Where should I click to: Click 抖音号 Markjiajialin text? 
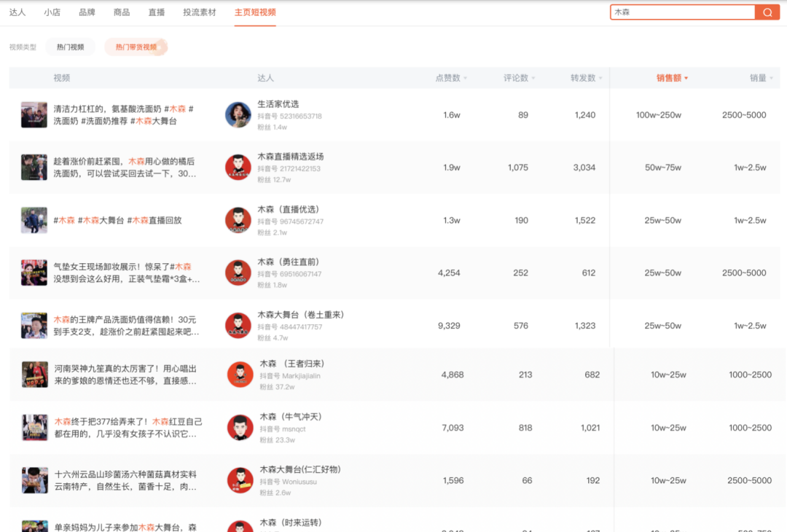[289, 375]
